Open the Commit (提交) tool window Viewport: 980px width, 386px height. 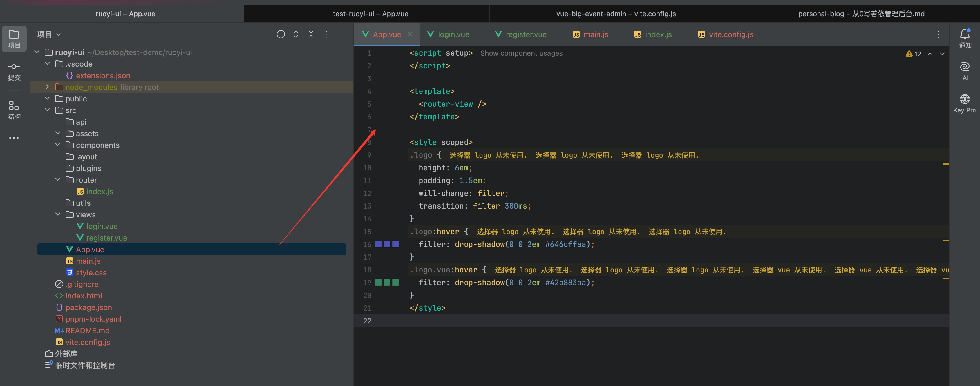(14, 71)
